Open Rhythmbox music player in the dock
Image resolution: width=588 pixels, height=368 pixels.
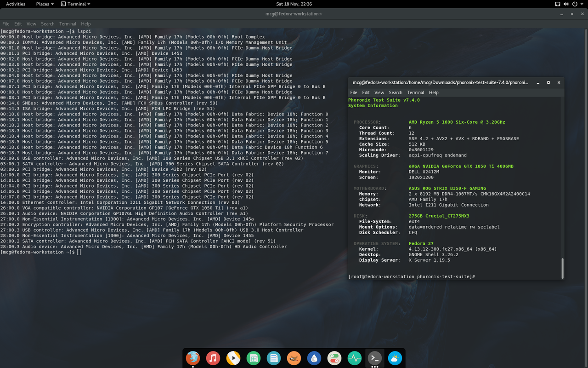[213, 358]
